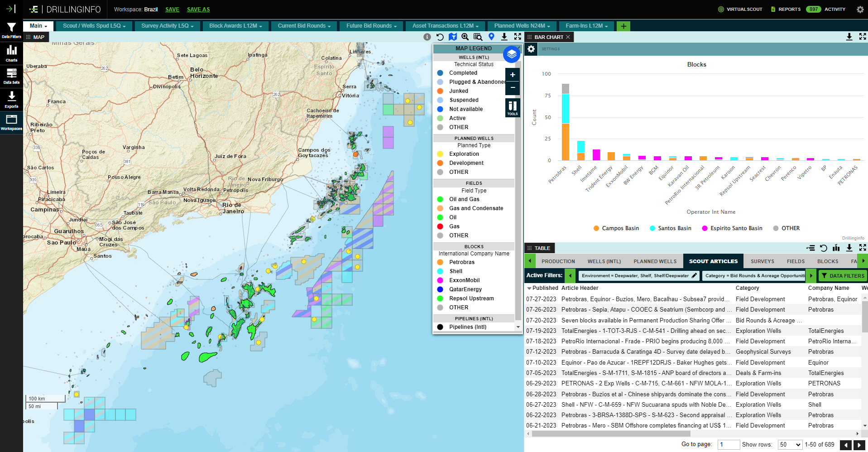The image size is (868, 452).
Task: Click the table column chart icon
Action: [836, 248]
